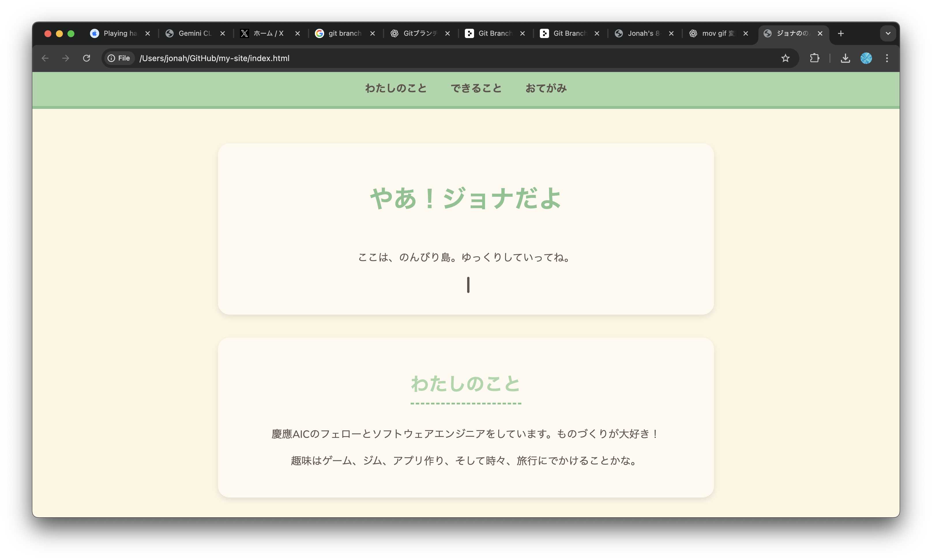Screen dimensions: 932x560
Task: Open a new tab with plus icon
Action: coord(841,34)
